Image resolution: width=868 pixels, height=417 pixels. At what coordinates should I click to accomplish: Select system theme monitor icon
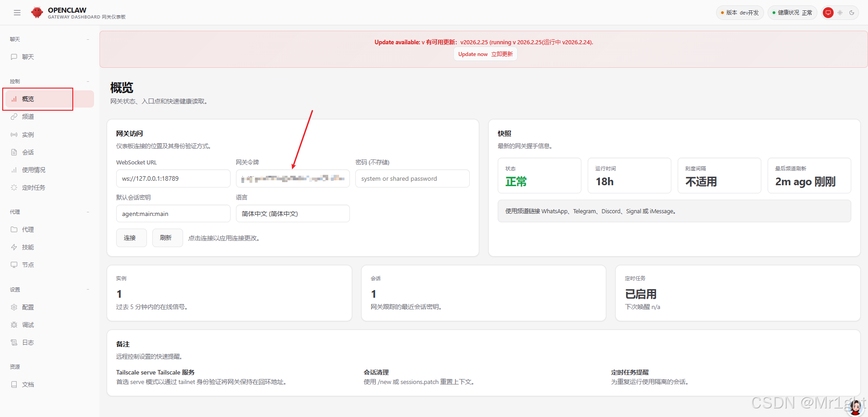828,13
